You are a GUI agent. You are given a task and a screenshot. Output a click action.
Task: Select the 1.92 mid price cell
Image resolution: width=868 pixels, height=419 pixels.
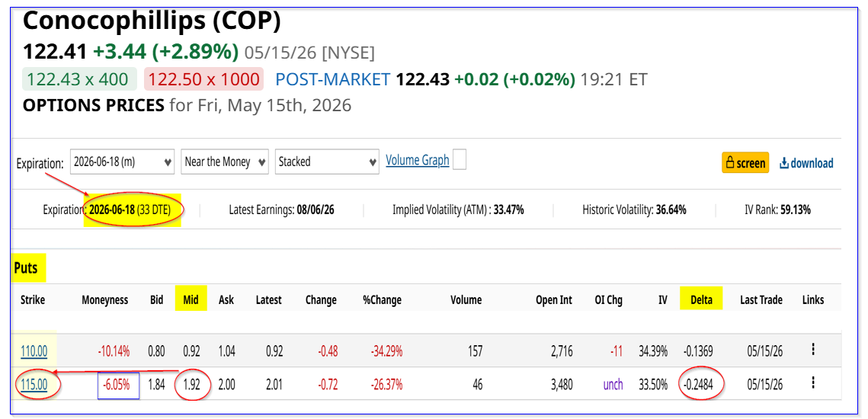pyautogui.click(x=191, y=385)
